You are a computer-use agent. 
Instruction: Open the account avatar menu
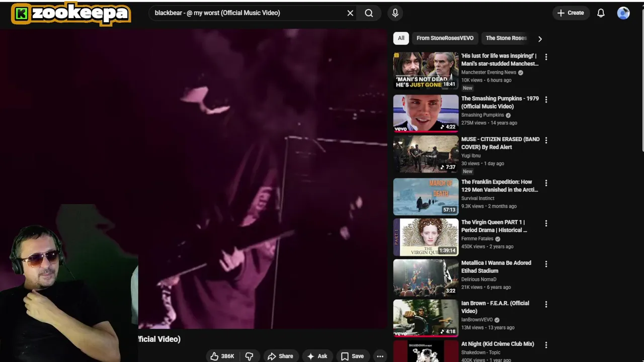click(623, 13)
